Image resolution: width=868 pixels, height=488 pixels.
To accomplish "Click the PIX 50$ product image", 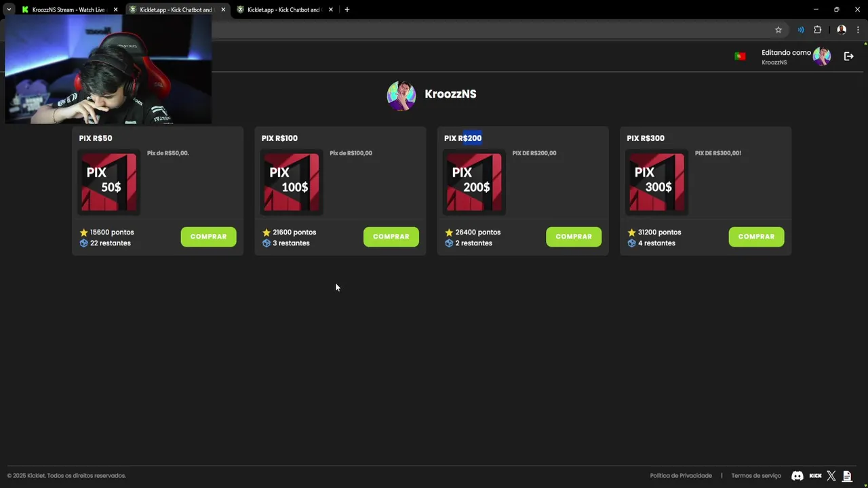I will click(x=108, y=182).
